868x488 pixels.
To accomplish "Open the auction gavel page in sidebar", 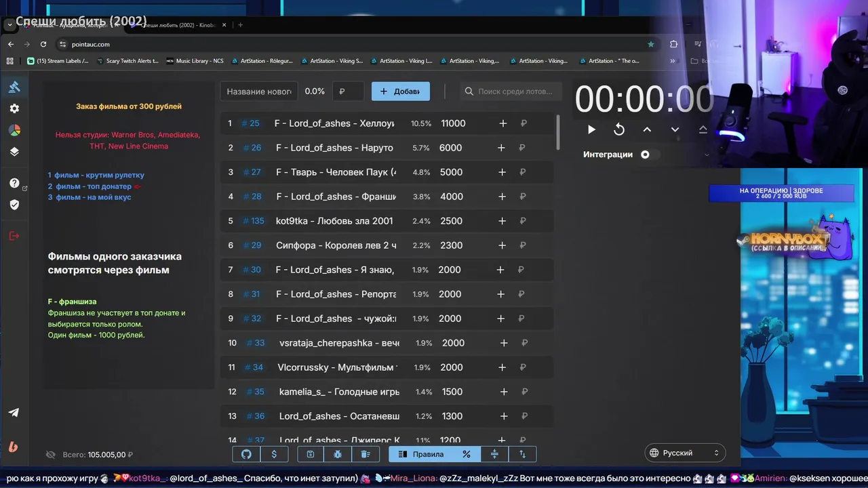I will 14,87.
